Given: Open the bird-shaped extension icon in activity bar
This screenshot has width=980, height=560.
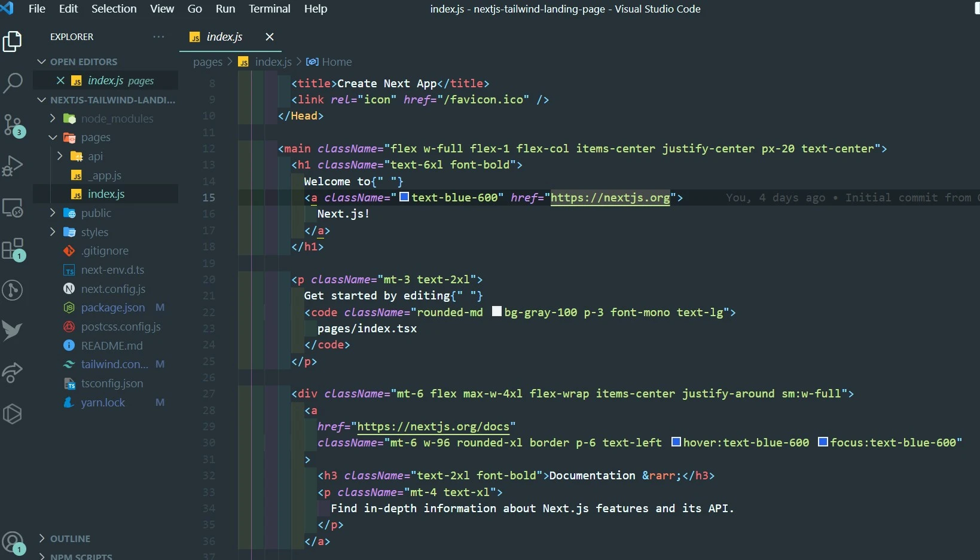Looking at the screenshot, I should tap(13, 331).
